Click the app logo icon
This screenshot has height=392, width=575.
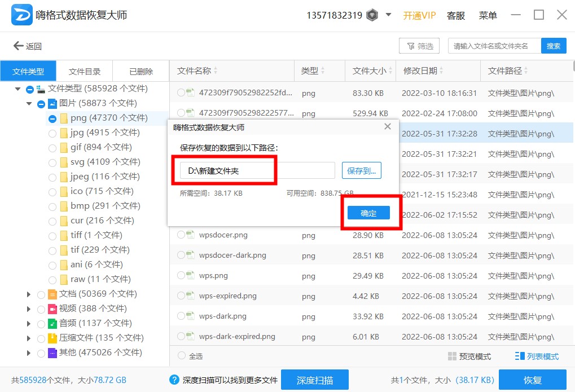21,15
